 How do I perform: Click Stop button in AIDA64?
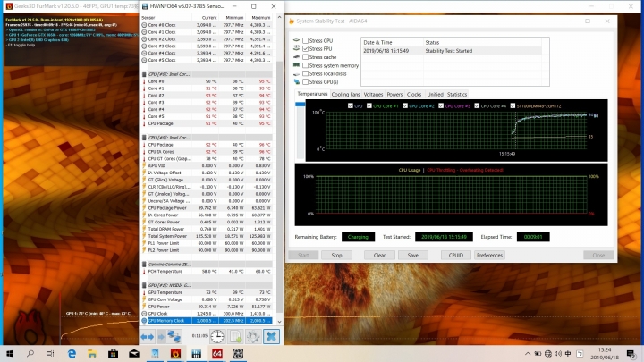337,256
